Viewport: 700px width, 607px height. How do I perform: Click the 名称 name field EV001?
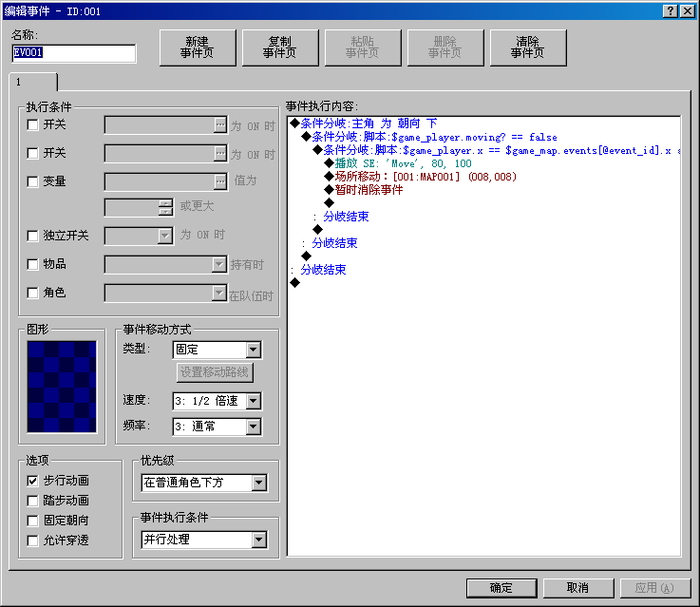coord(74,53)
